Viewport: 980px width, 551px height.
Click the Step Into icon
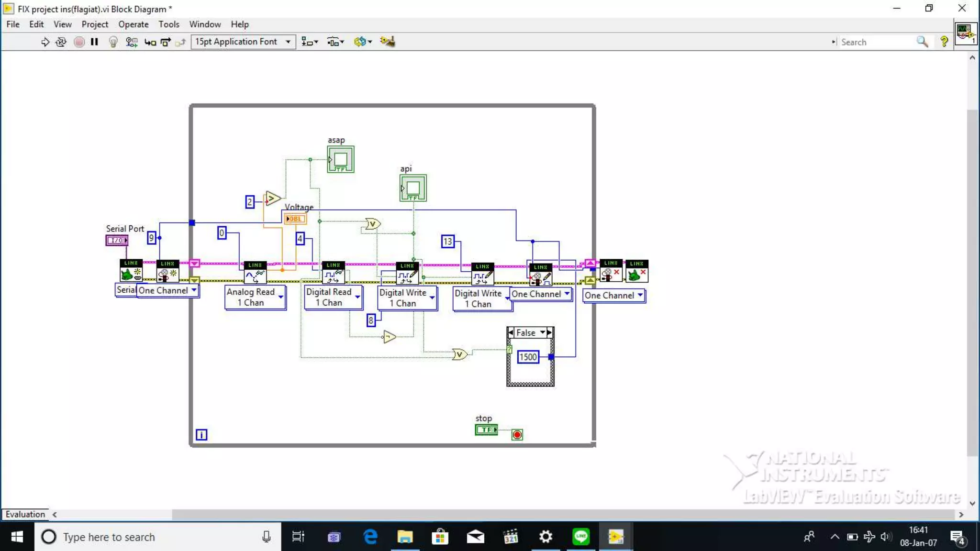(150, 42)
